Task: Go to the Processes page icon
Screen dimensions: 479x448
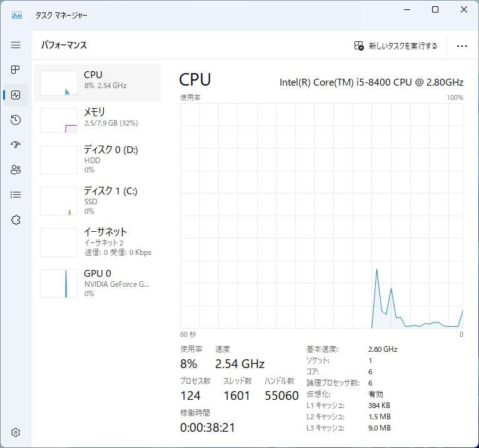Action: click(16, 70)
